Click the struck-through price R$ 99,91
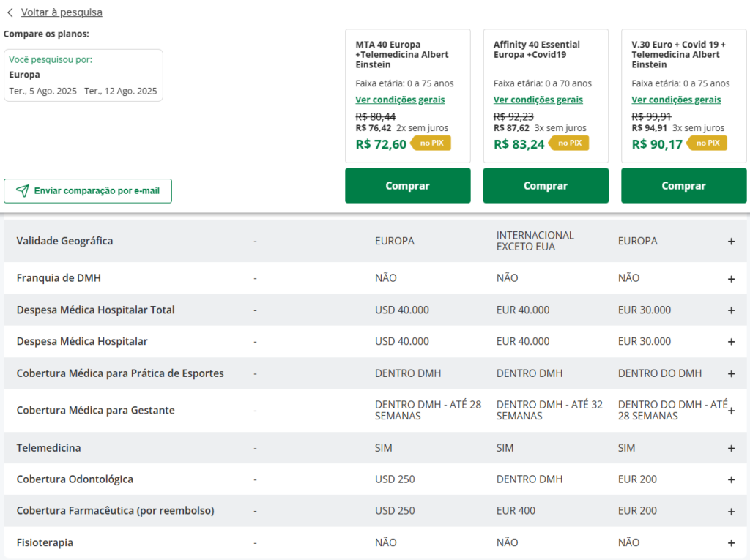The image size is (750, 560). coord(651,116)
